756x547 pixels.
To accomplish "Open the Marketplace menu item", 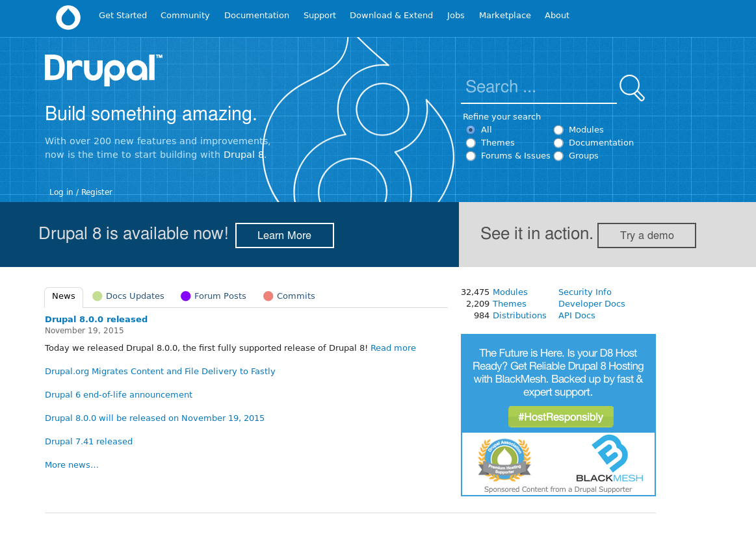I will coord(505,16).
